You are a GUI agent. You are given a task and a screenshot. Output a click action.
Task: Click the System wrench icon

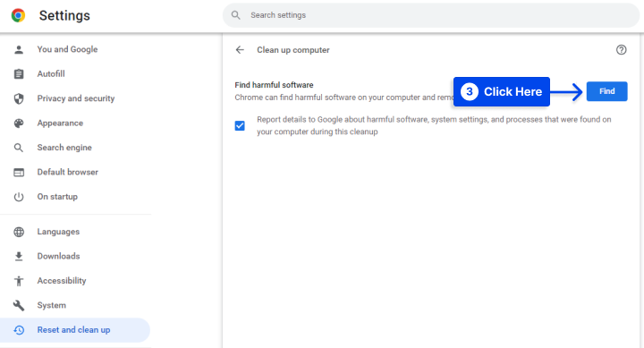[x=19, y=305]
